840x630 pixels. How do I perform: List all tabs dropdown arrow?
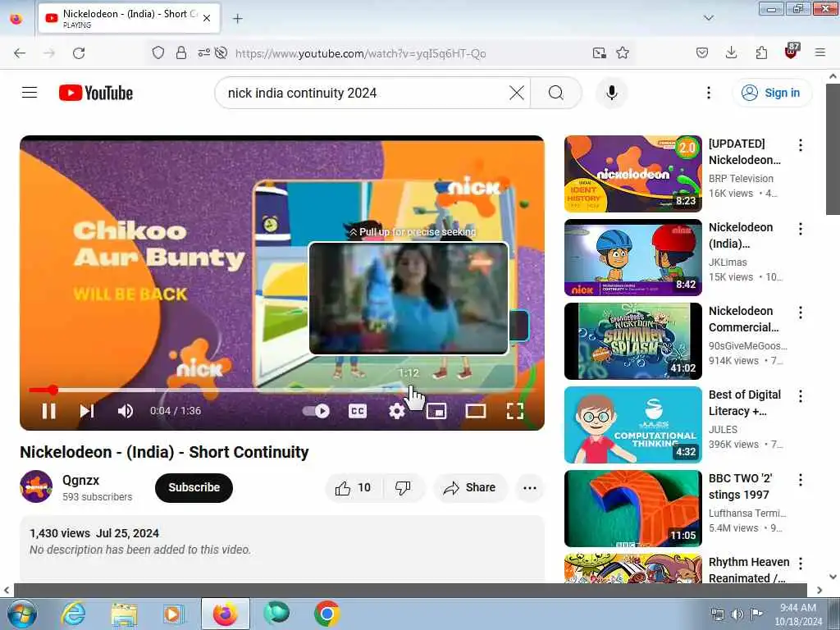(709, 18)
